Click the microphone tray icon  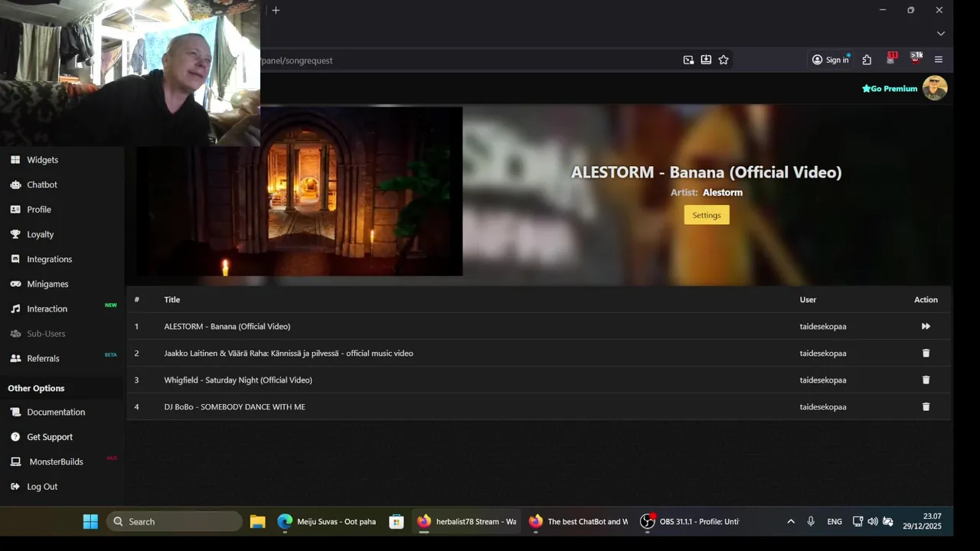point(811,521)
